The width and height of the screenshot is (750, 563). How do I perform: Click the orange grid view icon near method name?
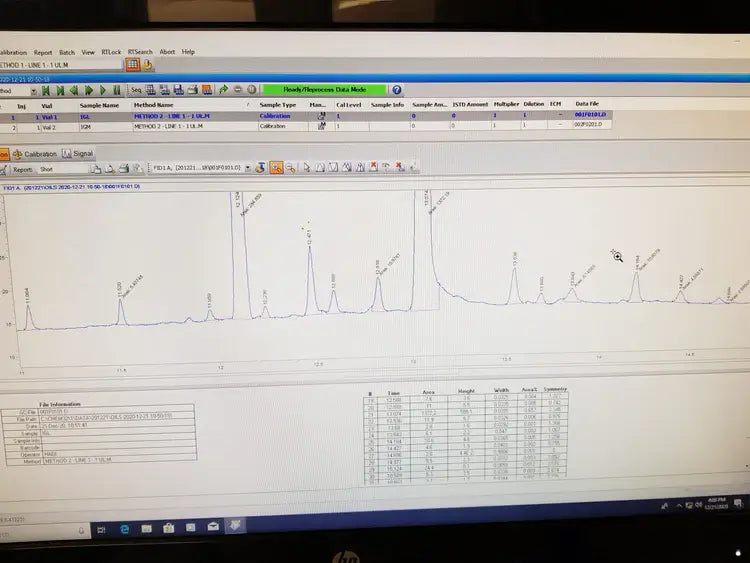click(132, 64)
